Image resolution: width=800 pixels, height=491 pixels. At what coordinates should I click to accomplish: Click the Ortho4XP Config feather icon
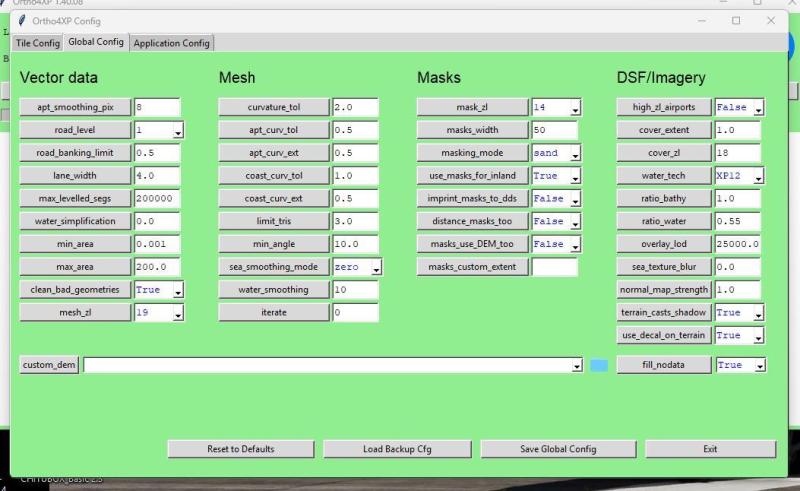coord(22,21)
